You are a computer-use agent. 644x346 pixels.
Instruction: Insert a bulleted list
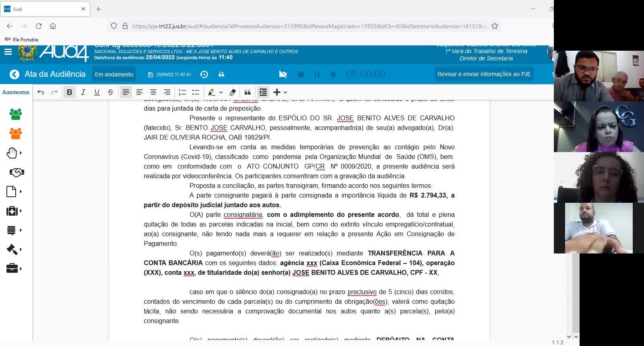(196, 92)
